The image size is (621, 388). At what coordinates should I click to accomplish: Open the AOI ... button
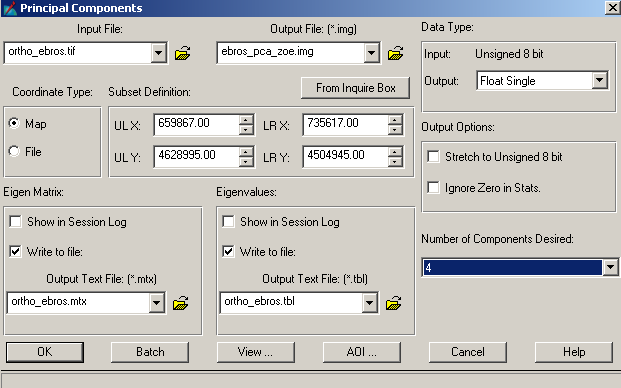tap(362, 352)
